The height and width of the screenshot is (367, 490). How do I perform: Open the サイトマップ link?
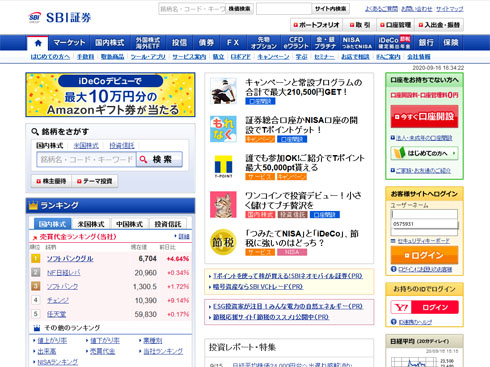[450, 9]
